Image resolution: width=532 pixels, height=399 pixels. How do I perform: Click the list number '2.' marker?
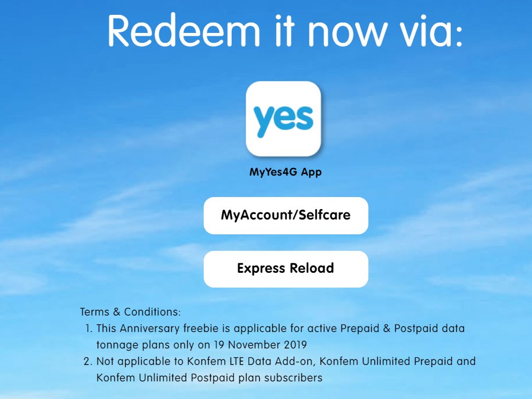point(88,361)
